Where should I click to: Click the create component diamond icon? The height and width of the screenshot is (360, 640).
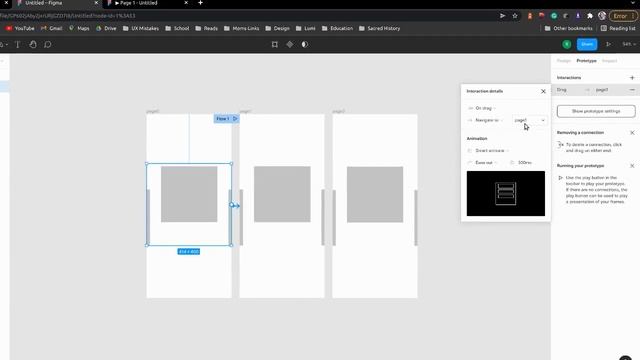289,44
